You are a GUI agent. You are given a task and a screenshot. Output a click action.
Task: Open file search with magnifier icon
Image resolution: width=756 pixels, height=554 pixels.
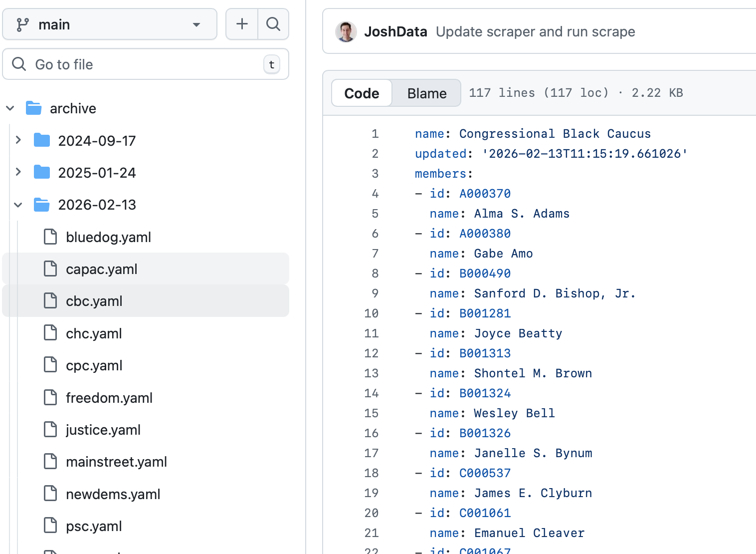pos(273,24)
